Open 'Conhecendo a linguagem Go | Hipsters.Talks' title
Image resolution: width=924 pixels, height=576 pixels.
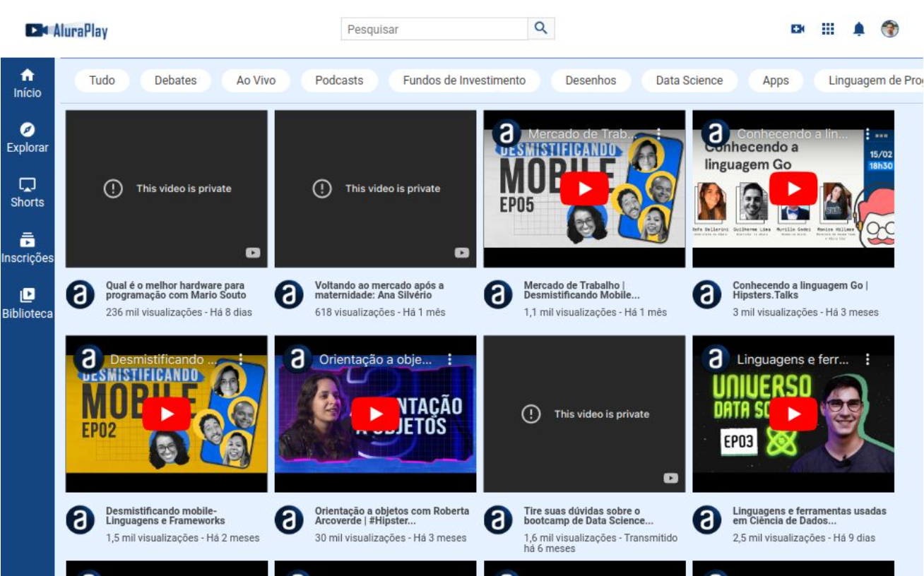(x=800, y=290)
